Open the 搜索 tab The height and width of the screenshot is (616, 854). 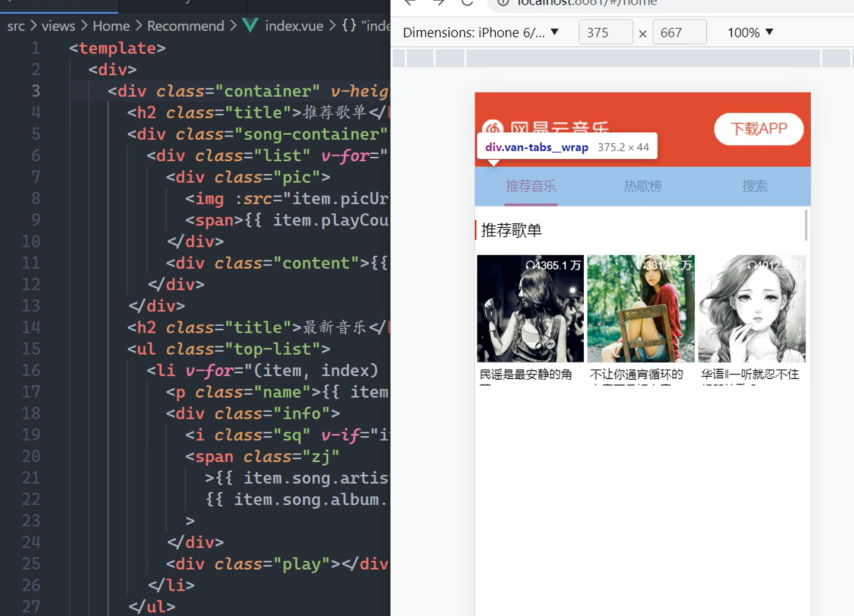(754, 186)
